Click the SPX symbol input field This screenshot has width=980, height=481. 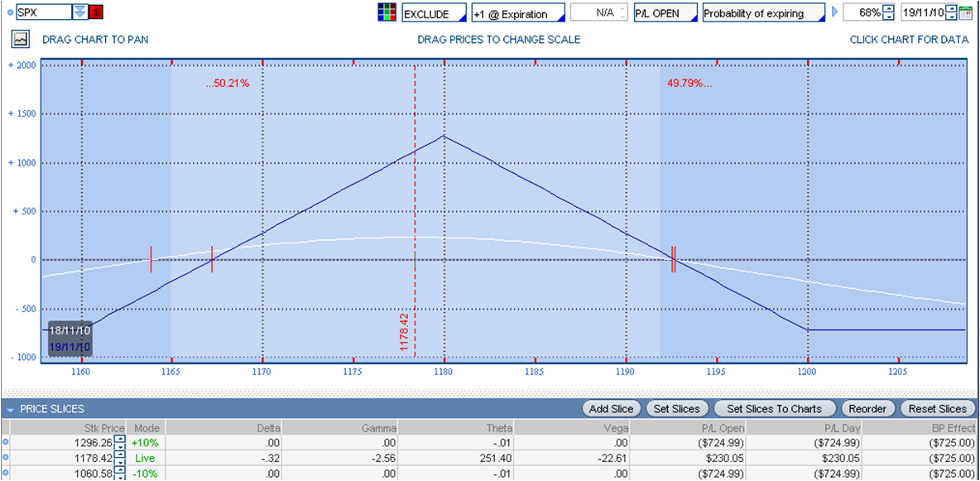pos(44,12)
